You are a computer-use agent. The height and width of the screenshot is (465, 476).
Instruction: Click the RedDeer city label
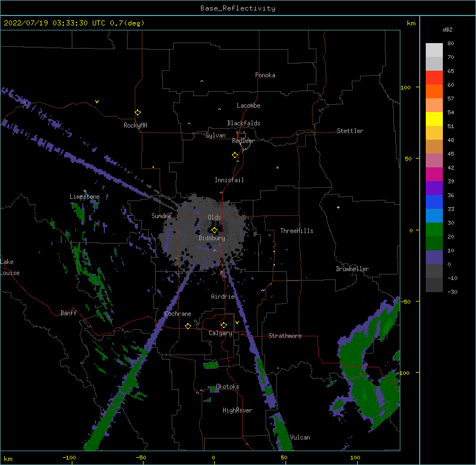click(x=244, y=141)
